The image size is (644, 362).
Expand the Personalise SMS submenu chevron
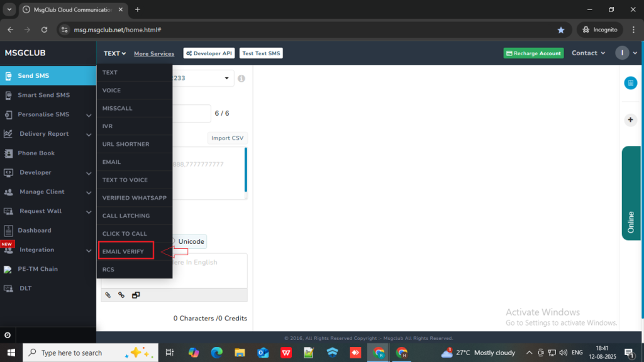tap(89, 116)
